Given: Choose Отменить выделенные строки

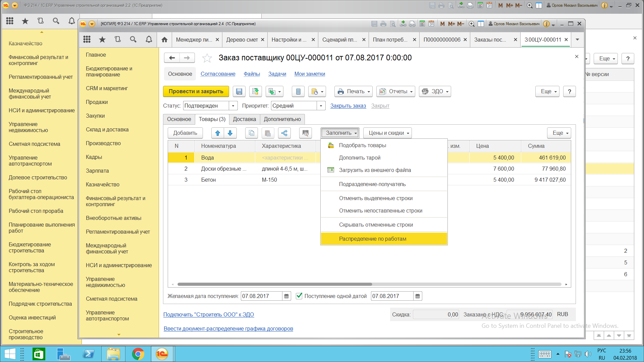Looking at the screenshot, I should pos(384,198).
